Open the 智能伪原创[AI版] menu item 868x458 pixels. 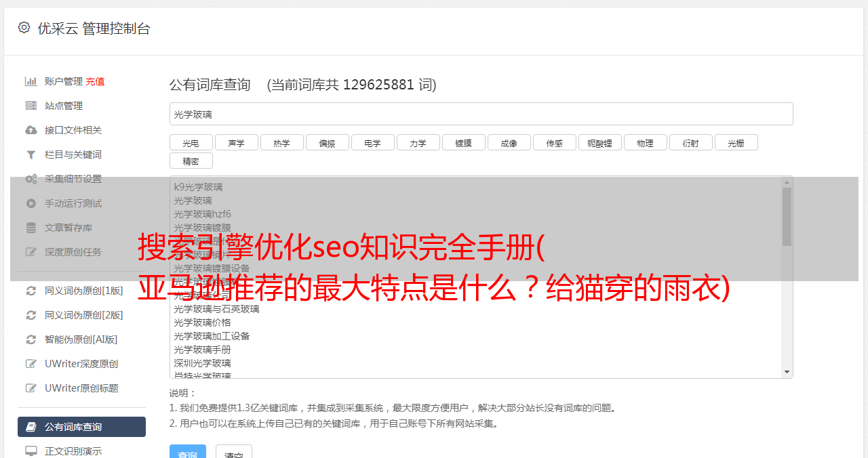click(x=81, y=339)
